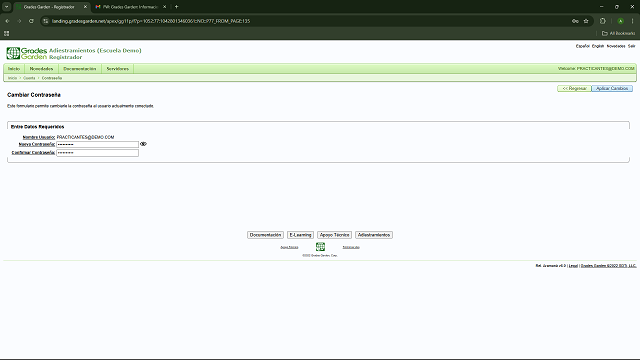Close the Grades Garden Registrador tab

pos(85,7)
